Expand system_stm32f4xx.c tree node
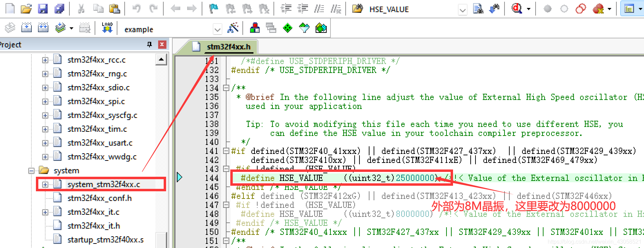The width and height of the screenshot is (644, 248). [45, 184]
